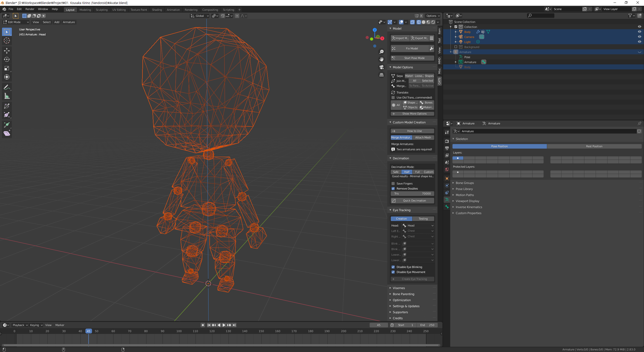Select the Rotate tool
This screenshot has height=352, width=644.
(7, 60)
